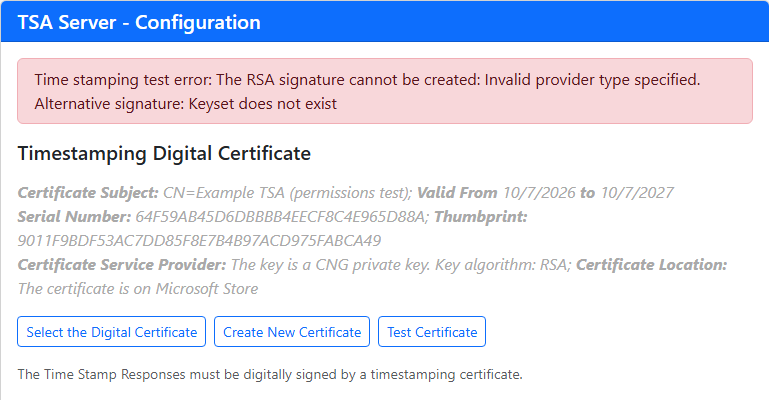Click the Timestamping Digital Certificate heading
The image size is (769, 400).
point(164,153)
